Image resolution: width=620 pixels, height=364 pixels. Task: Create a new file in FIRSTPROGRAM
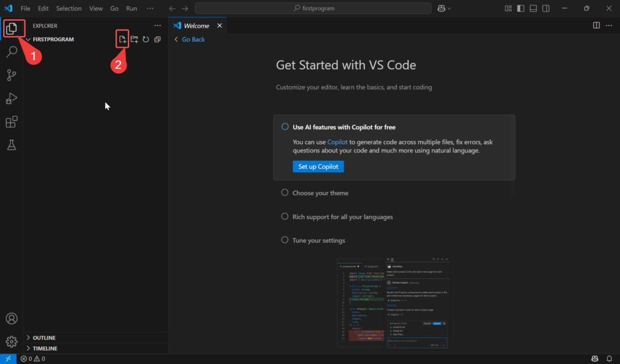pyautogui.click(x=122, y=39)
